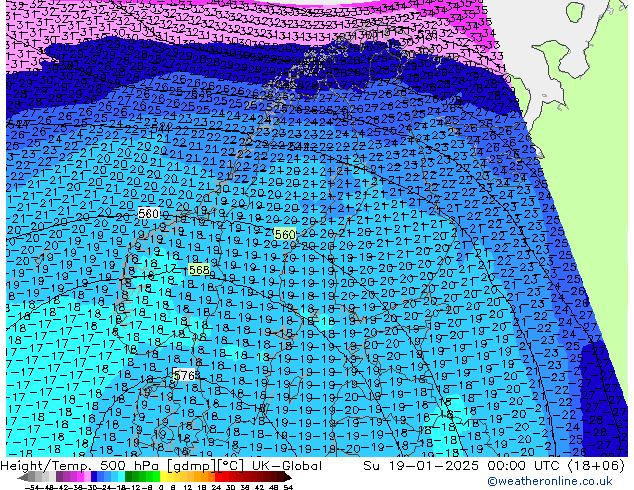Click the 568 height contour label
This screenshot has height=490, width=634.
pyautogui.click(x=199, y=270)
